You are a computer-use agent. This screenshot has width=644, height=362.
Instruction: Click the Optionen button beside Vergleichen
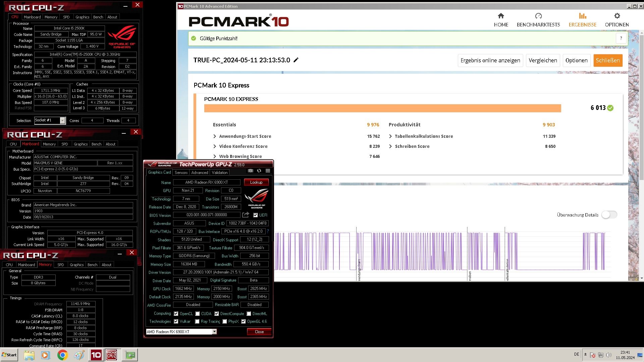point(576,60)
